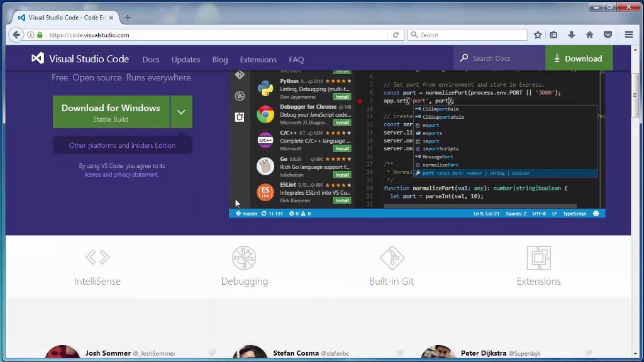Click Ln 9, Col 21 in status bar
The width and height of the screenshot is (644, 362).
pos(486,214)
